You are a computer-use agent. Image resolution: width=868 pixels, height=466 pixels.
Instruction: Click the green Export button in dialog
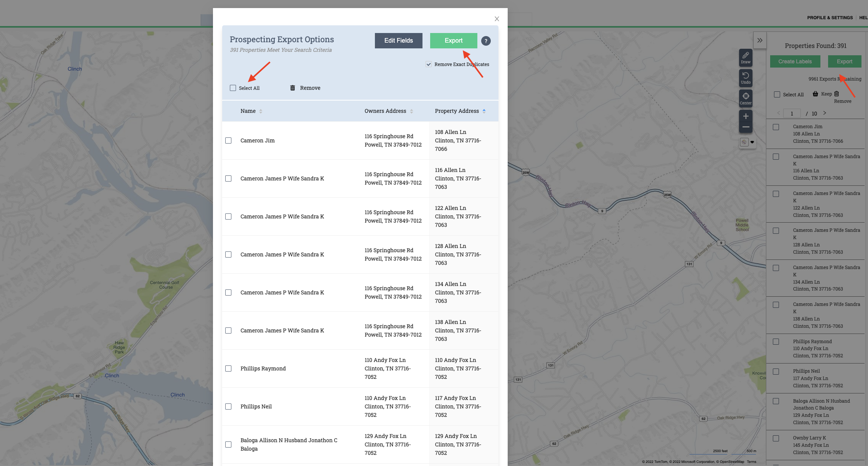pyautogui.click(x=453, y=41)
